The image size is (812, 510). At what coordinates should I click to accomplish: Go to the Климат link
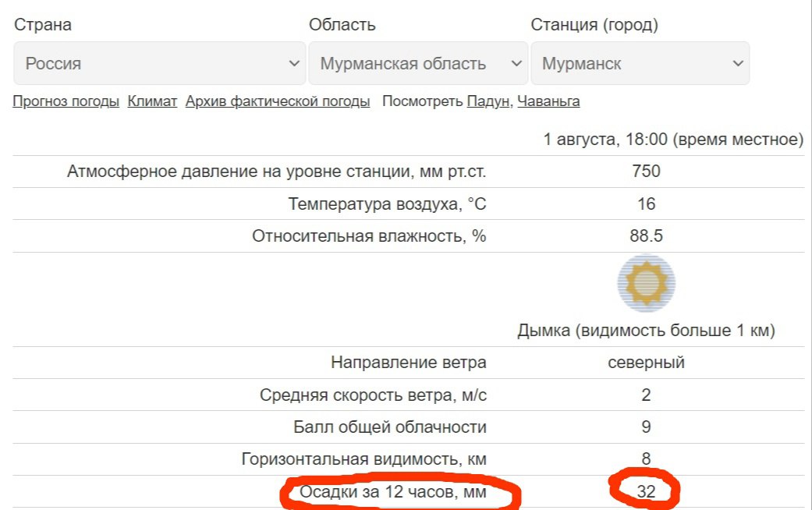coord(153,101)
